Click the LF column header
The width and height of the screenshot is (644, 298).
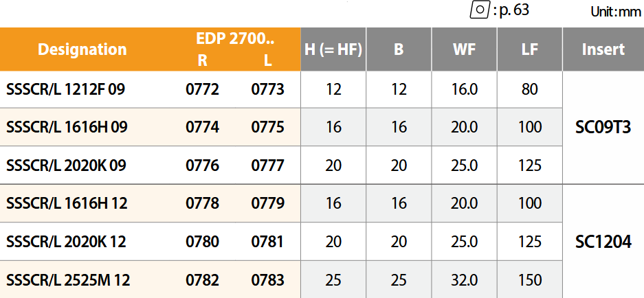(x=530, y=49)
